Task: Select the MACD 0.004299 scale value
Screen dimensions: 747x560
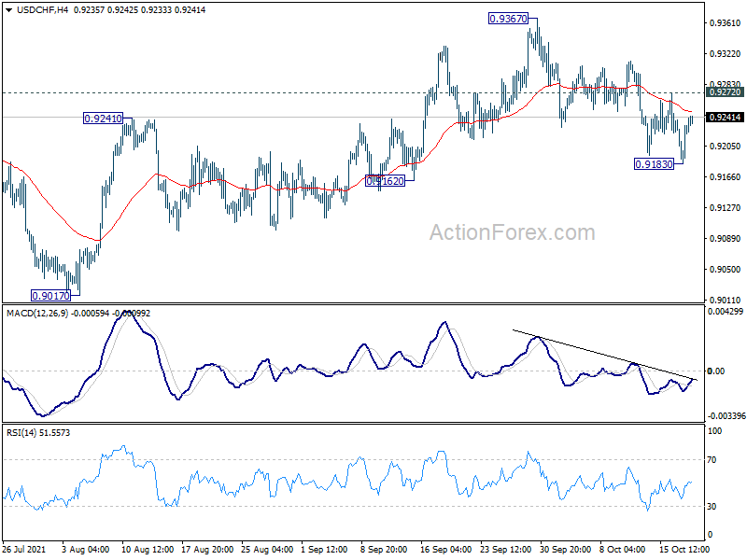Action: [726, 312]
